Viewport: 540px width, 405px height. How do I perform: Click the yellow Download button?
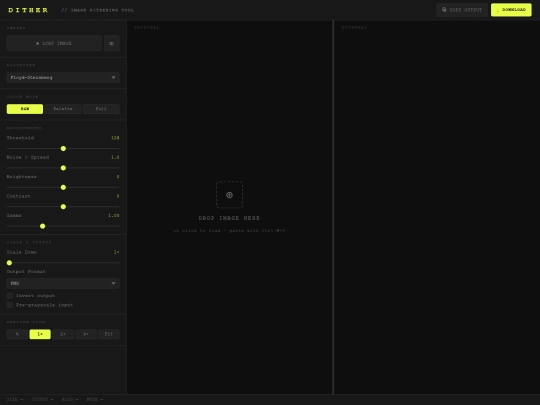511,10
